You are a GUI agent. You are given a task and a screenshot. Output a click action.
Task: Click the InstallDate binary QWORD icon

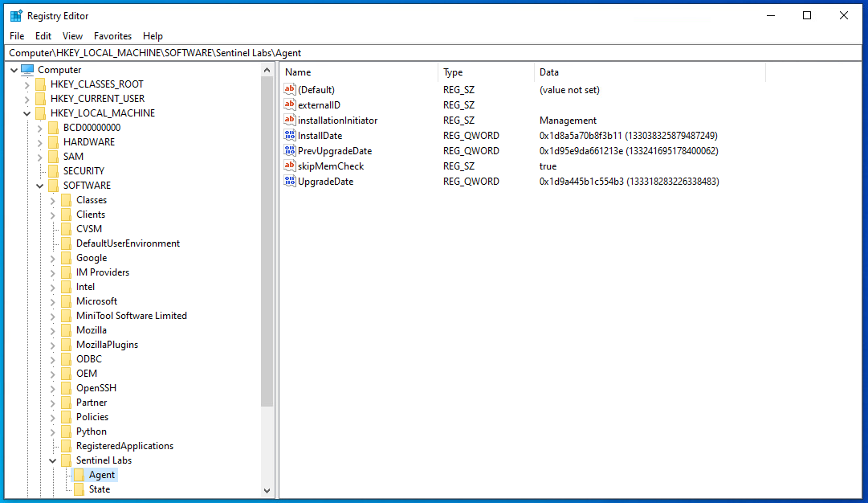[290, 135]
